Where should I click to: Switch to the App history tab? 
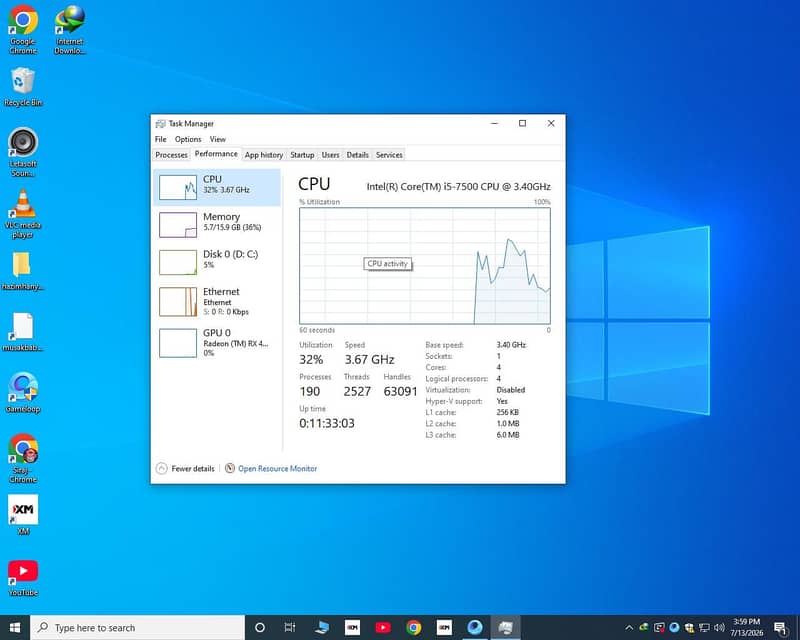coord(264,155)
